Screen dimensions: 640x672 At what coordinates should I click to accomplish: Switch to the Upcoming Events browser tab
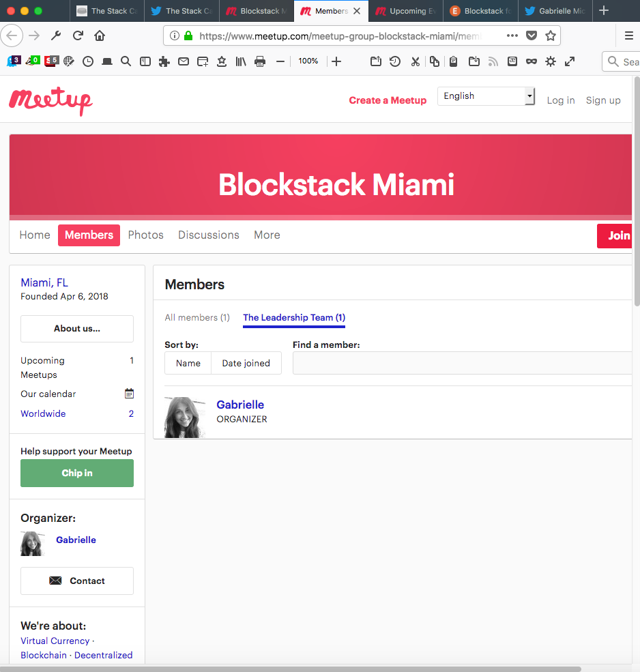405,11
